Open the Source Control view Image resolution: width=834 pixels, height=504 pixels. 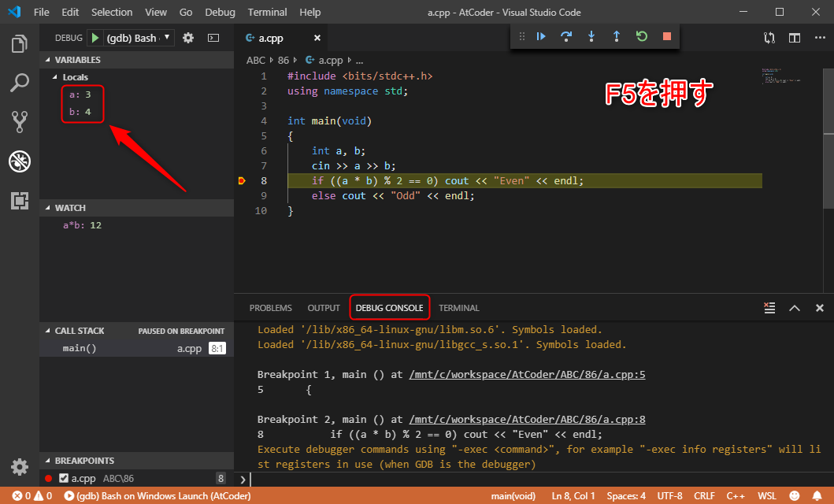click(x=19, y=121)
